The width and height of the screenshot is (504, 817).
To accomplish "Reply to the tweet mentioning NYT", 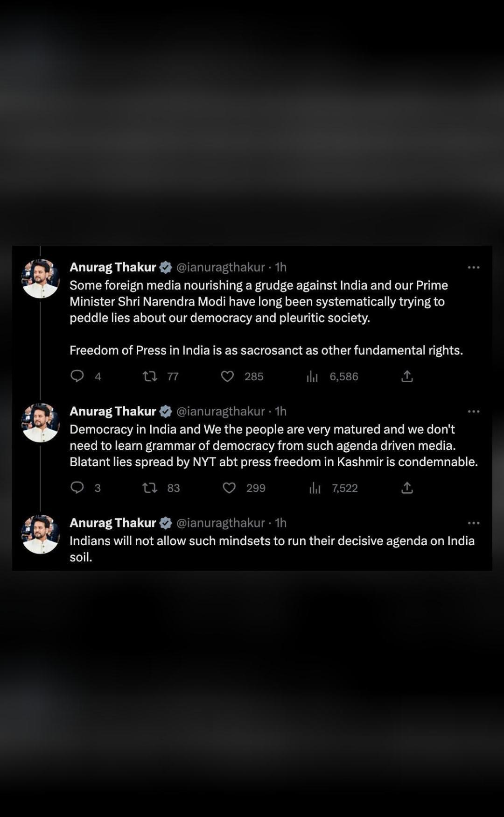I will 77,488.
